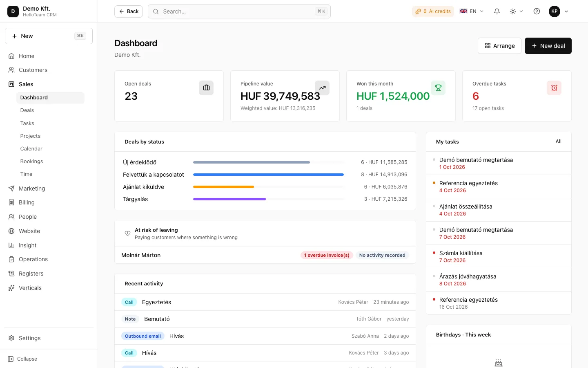Click the Arrange button
Image resolution: width=588 pixels, height=368 pixels.
click(499, 46)
